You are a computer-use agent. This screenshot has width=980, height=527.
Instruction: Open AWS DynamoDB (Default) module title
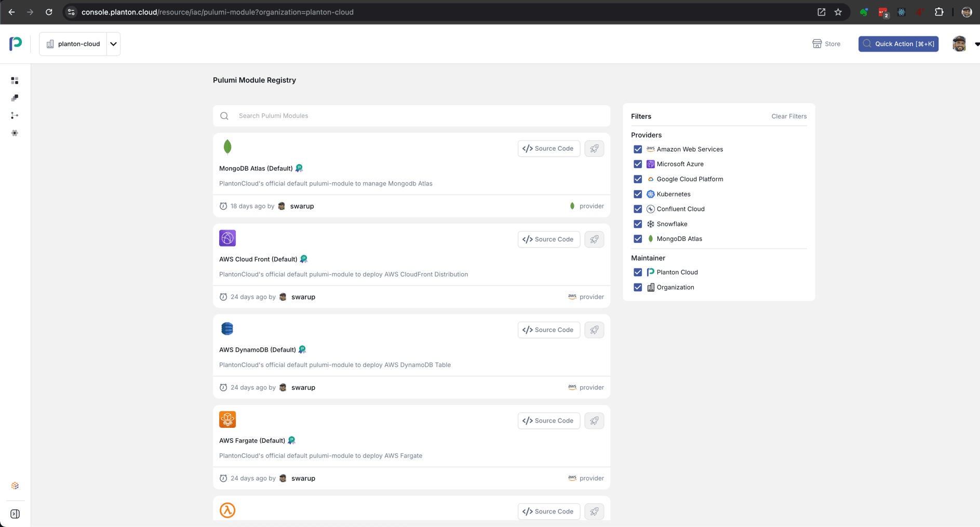pos(258,350)
